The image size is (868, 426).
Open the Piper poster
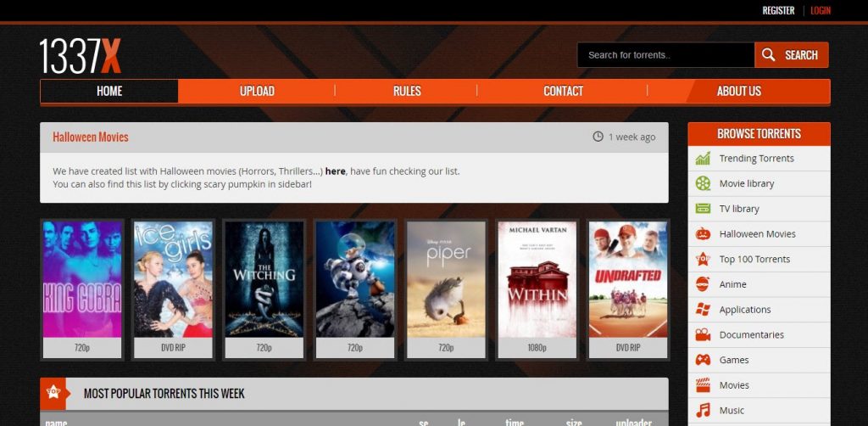point(446,279)
